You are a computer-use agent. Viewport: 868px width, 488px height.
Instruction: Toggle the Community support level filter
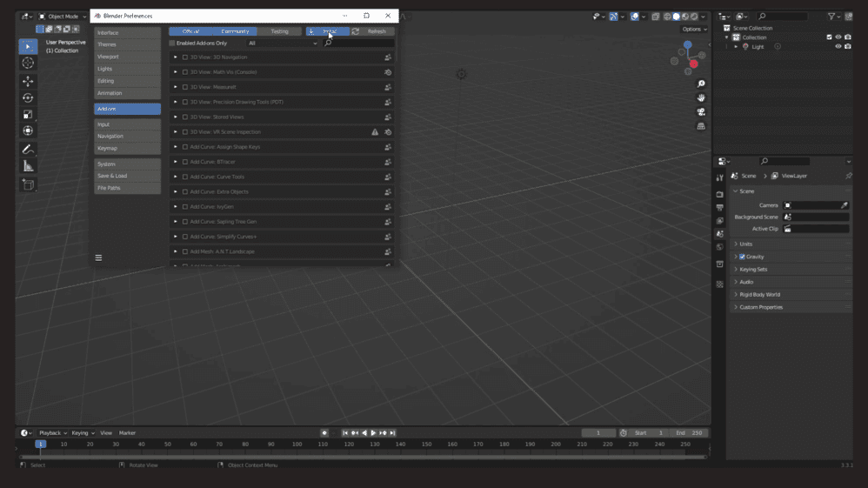[x=236, y=31]
